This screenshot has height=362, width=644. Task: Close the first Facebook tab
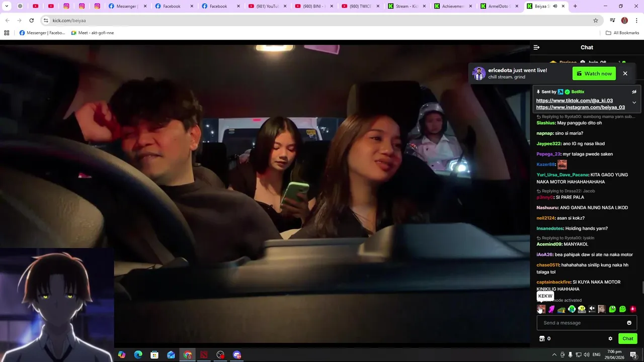click(191, 6)
